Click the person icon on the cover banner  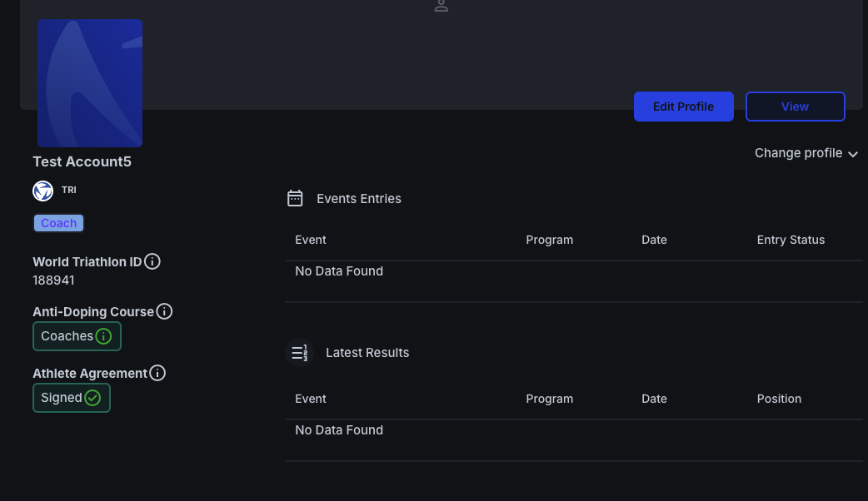click(441, 6)
